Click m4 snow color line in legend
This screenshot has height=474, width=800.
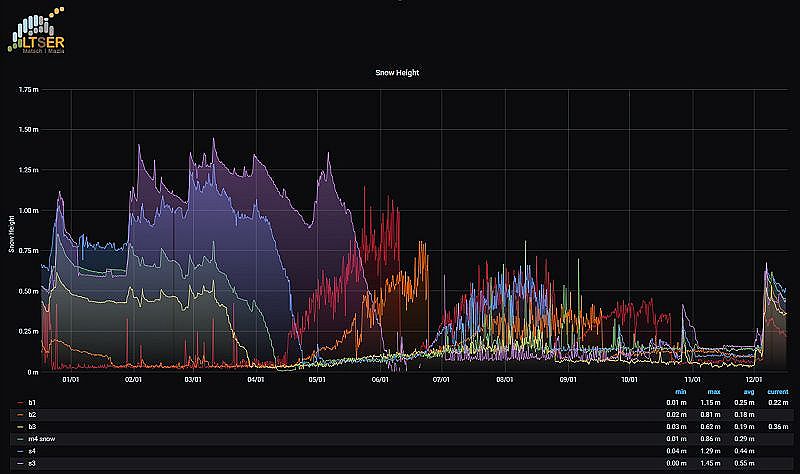pyautogui.click(x=20, y=439)
